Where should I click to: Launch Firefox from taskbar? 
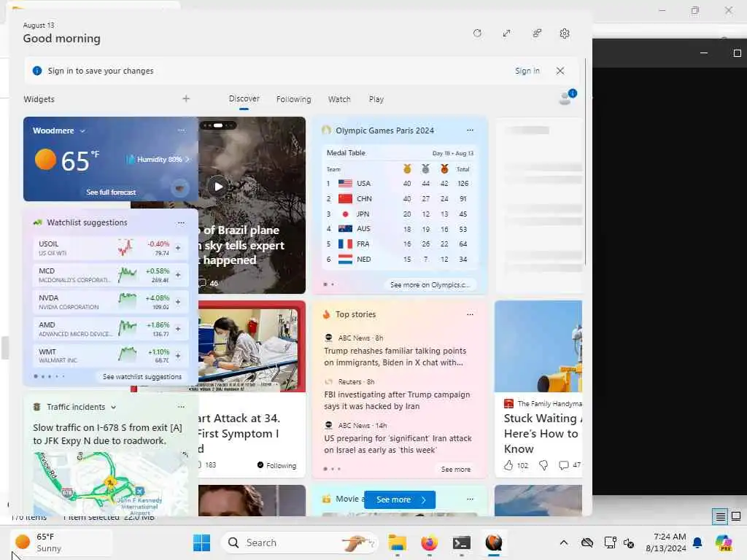tap(429, 542)
